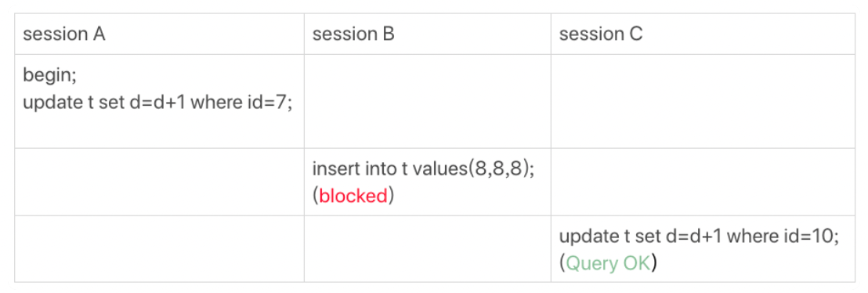The image size is (868, 293).
Task: Click the green "Query OK" result text
Action: tap(608, 264)
